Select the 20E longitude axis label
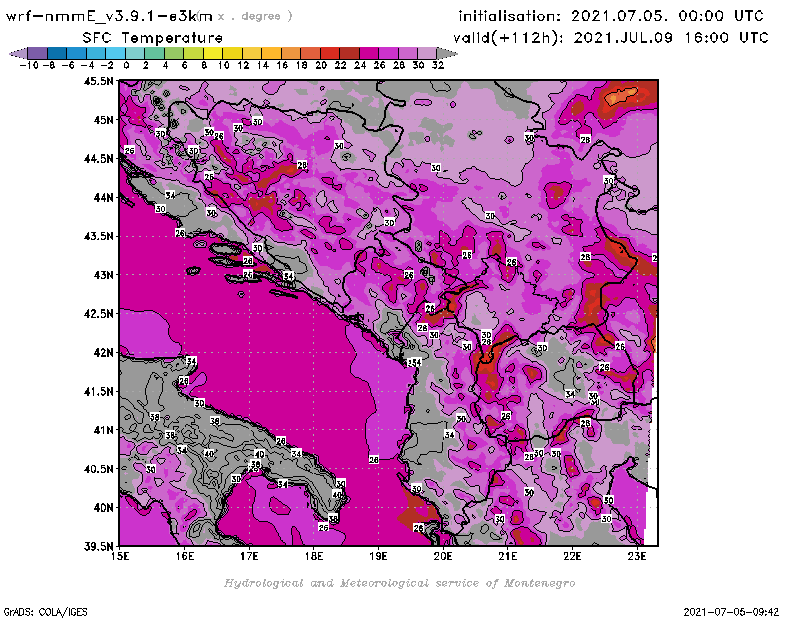 (x=443, y=556)
